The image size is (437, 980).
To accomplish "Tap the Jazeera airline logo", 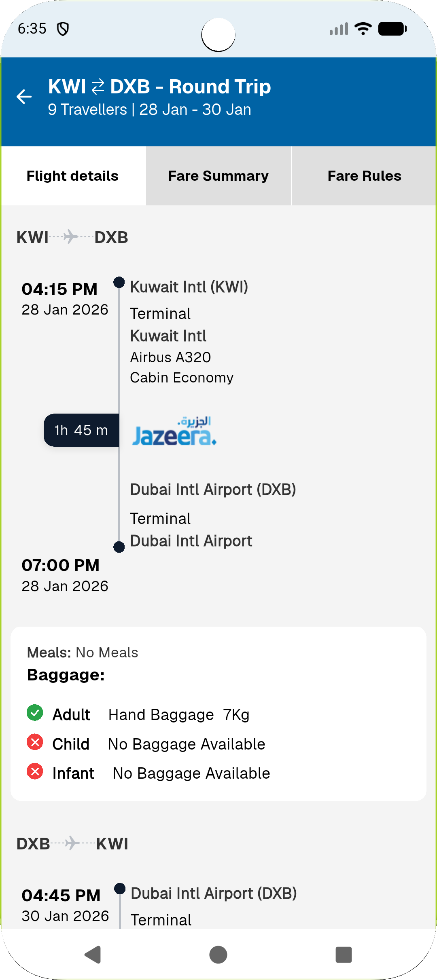I will pyautogui.click(x=174, y=431).
